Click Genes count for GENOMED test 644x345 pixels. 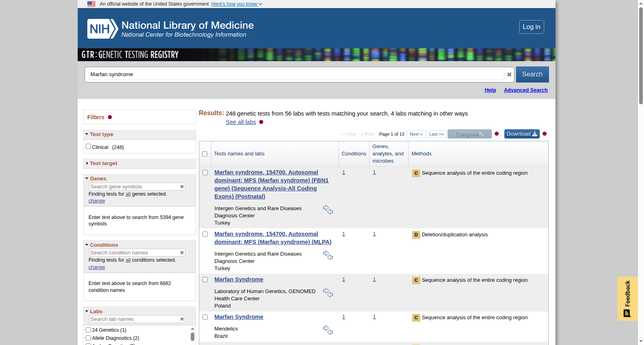(x=374, y=279)
